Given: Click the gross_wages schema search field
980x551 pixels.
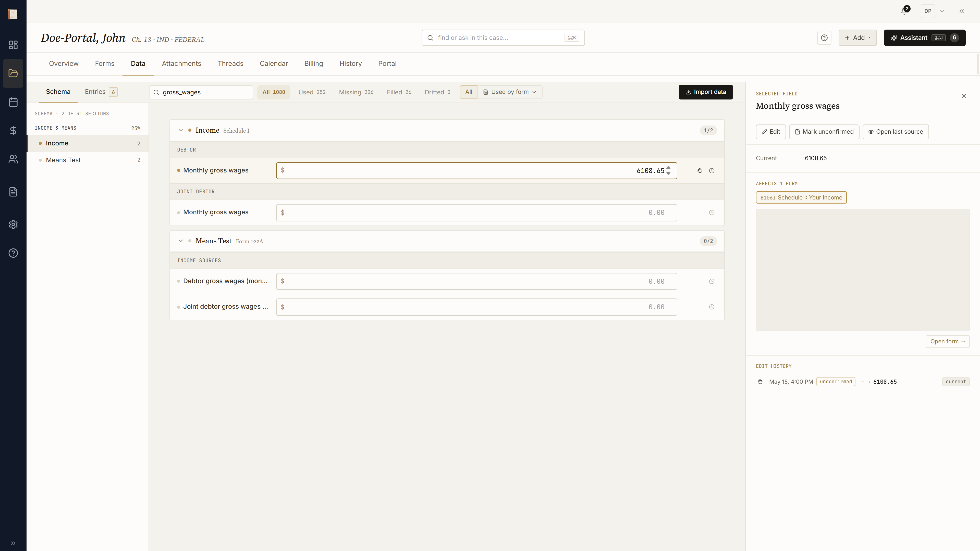Looking at the screenshot, I should click(x=201, y=92).
